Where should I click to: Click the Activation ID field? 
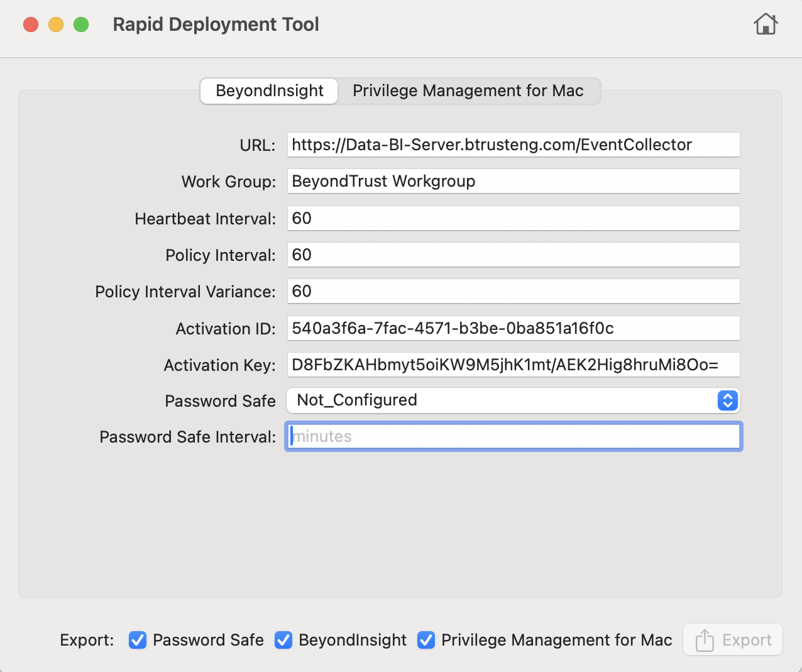click(x=514, y=328)
